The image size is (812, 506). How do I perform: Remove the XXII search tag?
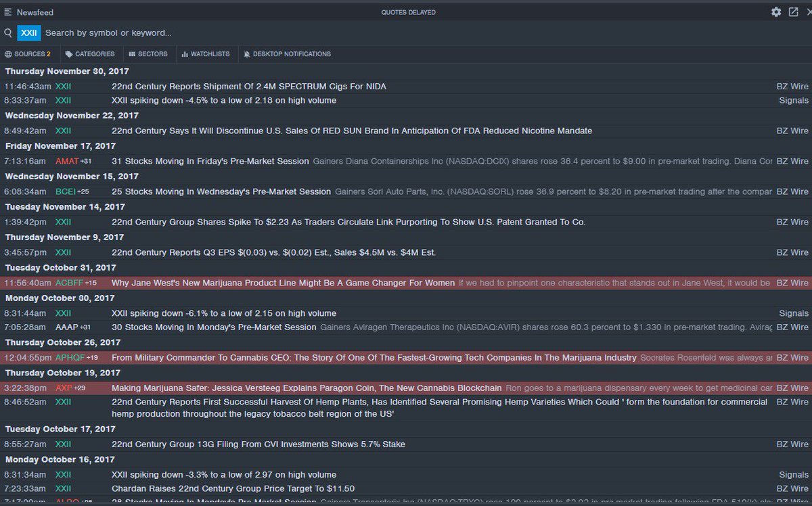tap(29, 32)
